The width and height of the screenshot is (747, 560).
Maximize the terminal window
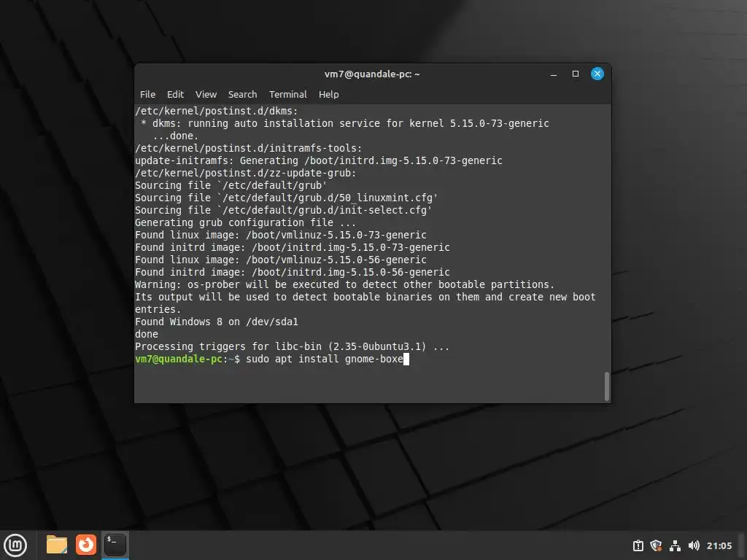click(576, 74)
